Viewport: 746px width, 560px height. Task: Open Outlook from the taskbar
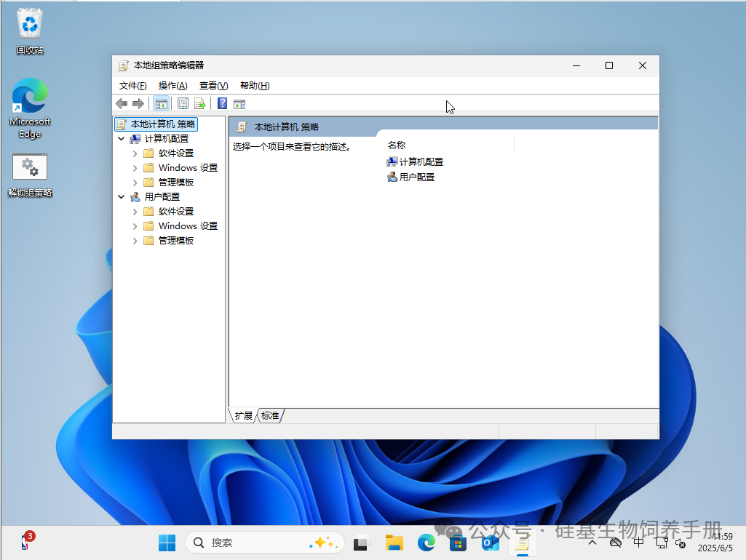click(x=490, y=543)
